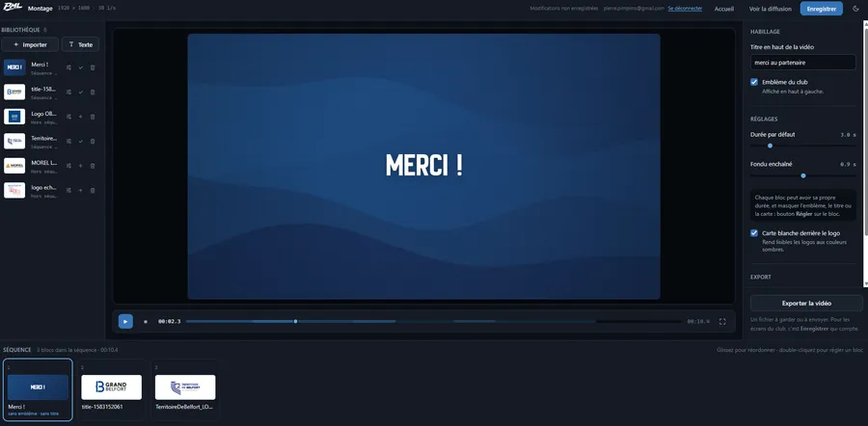Viewport: 868px width, 426px height.
Task: Click the EXPORT section heading
Action: (x=761, y=278)
